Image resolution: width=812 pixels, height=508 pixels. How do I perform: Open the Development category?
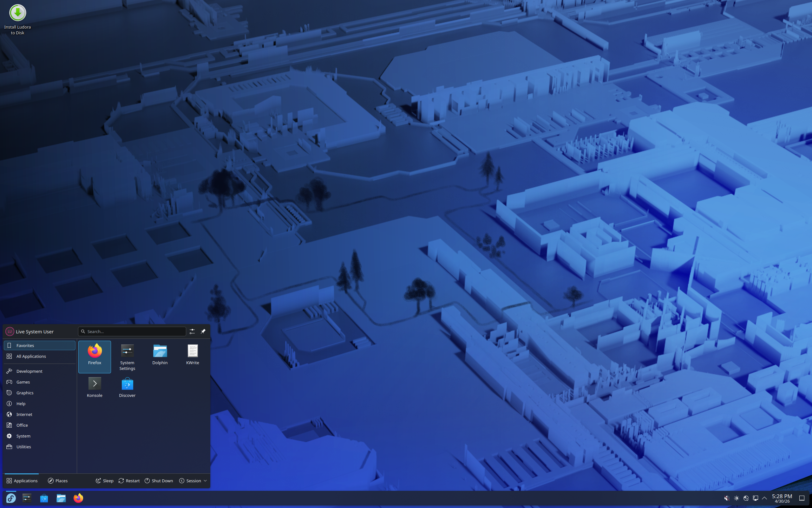(x=40, y=371)
